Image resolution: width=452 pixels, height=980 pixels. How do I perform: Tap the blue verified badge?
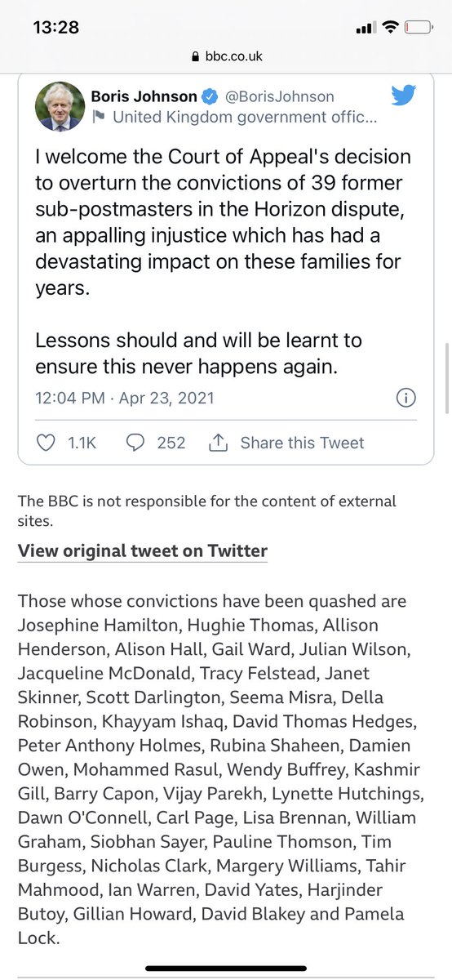[x=210, y=96]
